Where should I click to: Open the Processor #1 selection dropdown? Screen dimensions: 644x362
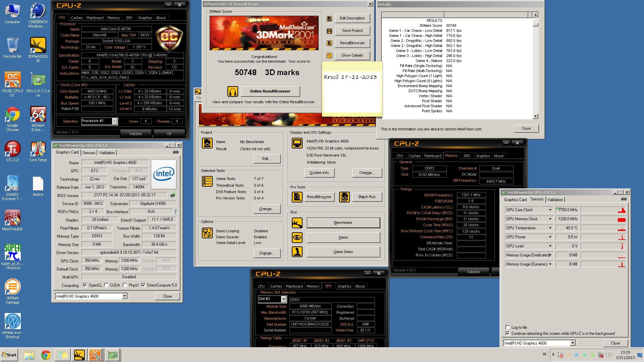pyautogui.click(x=114, y=121)
